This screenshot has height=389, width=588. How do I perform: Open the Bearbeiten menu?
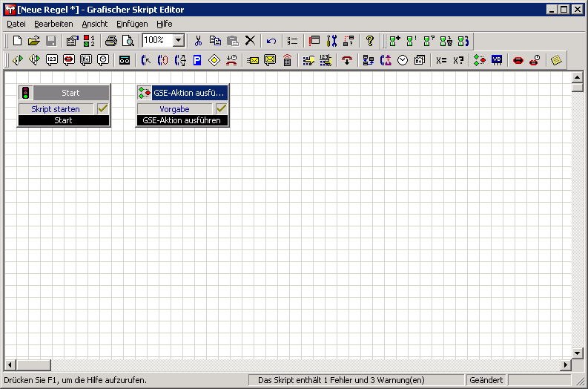53,24
